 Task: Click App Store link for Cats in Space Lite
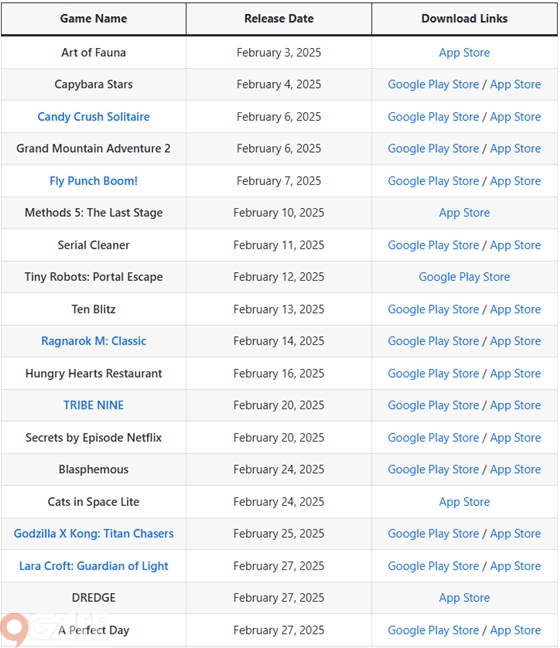coord(464,502)
